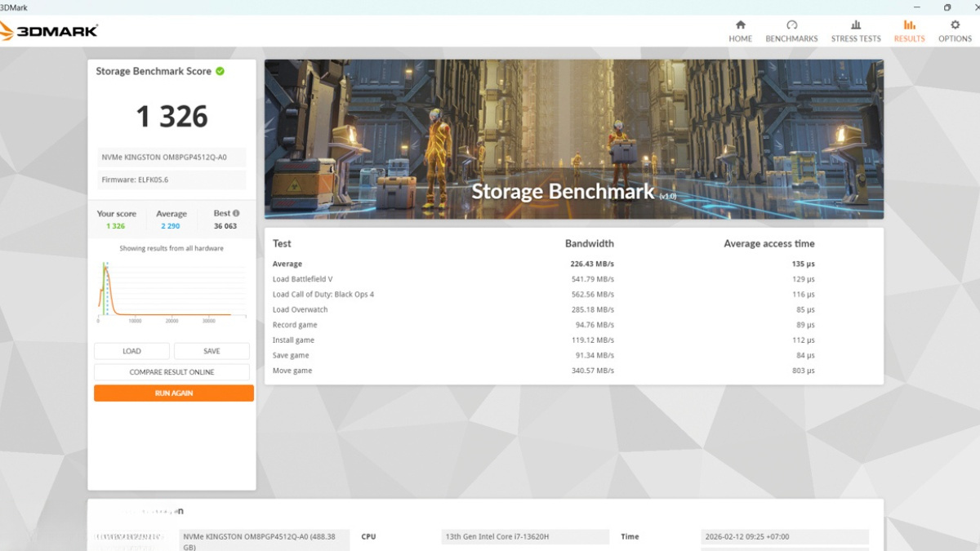Click the average access time 135 µs

coord(804,264)
